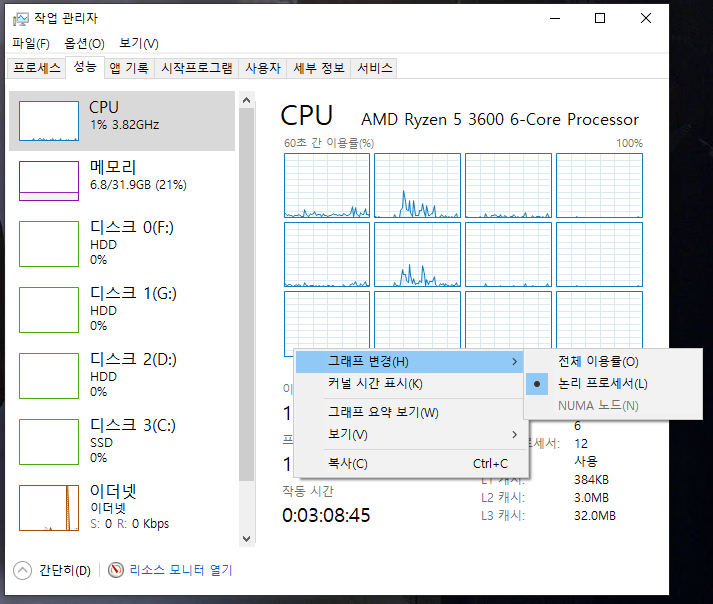The image size is (713, 604).
Task: Expand 그래프 변경(H) submenu item
Action: pos(409,362)
